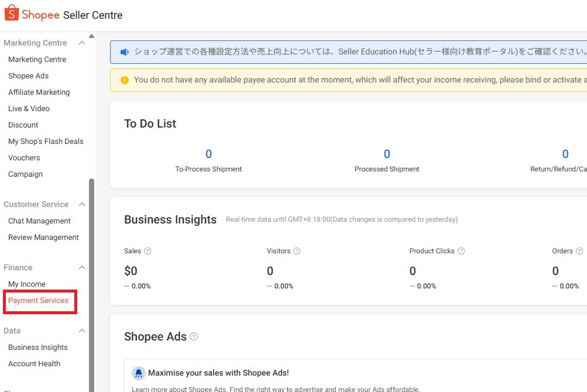Viewport: 587px width, 392px height.
Task: Click the Shopee shopping bag logo
Action: coord(11,14)
